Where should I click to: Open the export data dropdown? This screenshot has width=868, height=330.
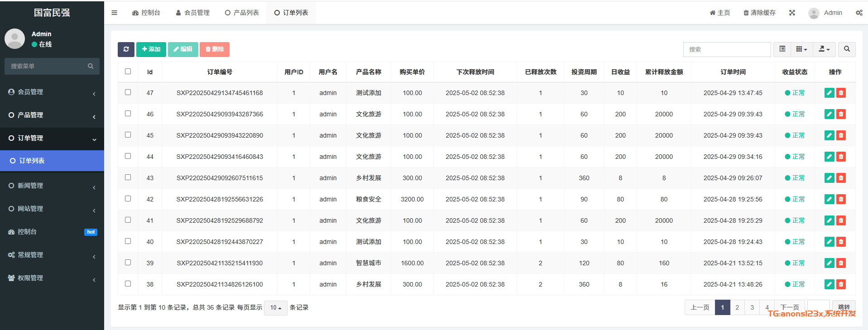[824, 49]
